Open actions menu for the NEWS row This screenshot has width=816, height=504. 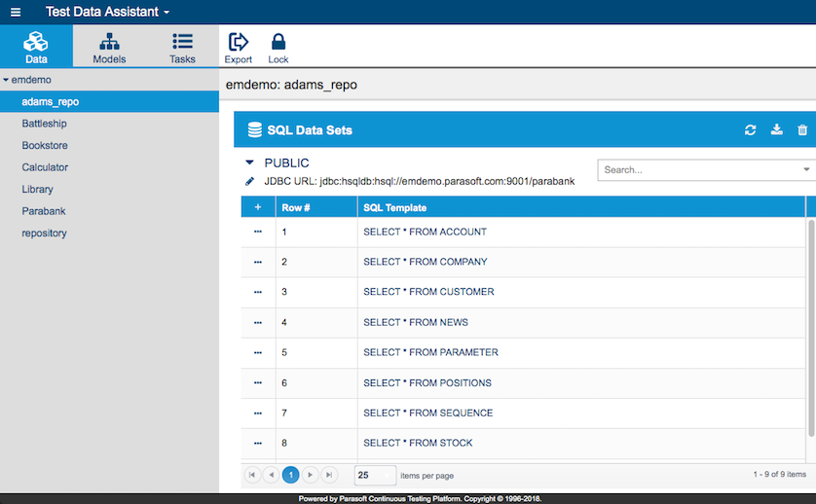click(258, 322)
